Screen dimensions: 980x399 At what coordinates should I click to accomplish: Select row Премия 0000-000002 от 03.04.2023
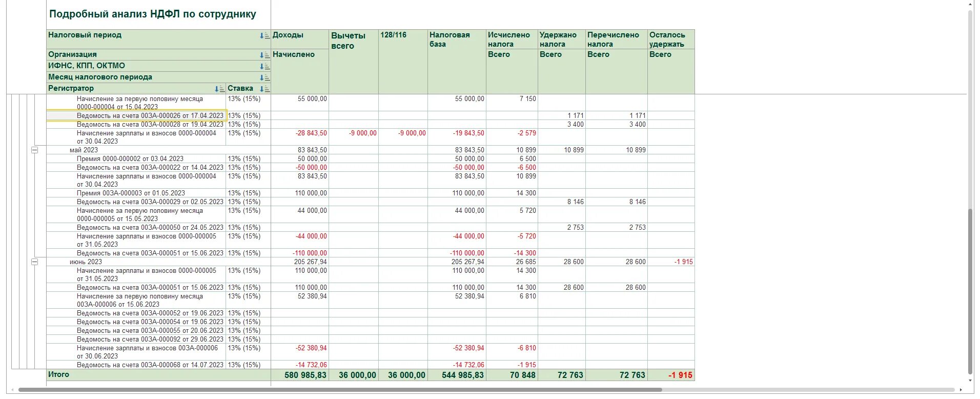[130, 159]
